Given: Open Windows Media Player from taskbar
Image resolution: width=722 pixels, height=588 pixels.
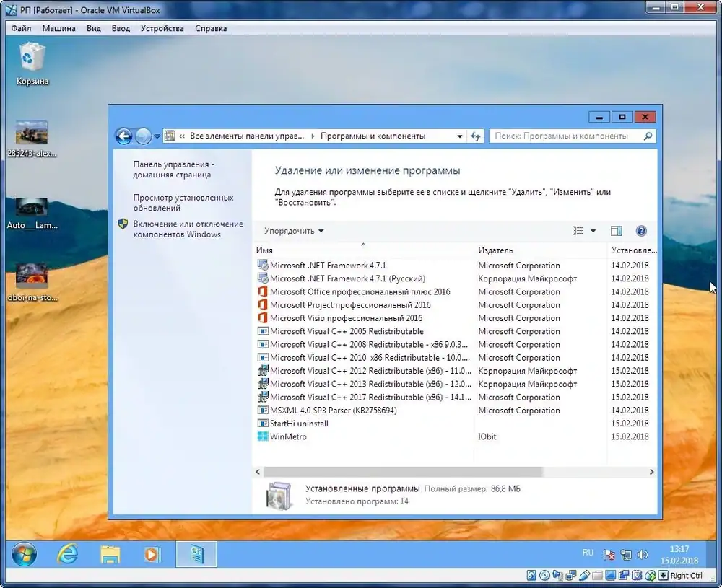Looking at the screenshot, I should pyautogui.click(x=153, y=554).
